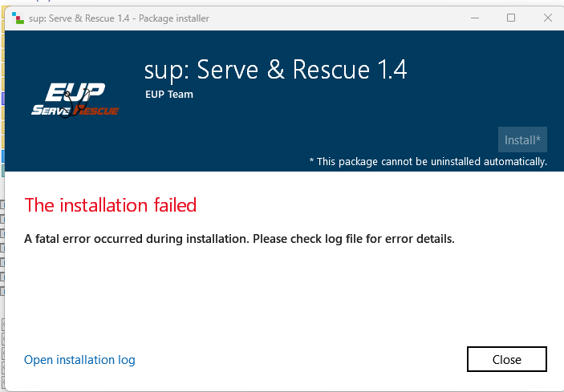The height and width of the screenshot is (392, 564).
Task: Click the red Rescue word in logo
Action: (98, 110)
